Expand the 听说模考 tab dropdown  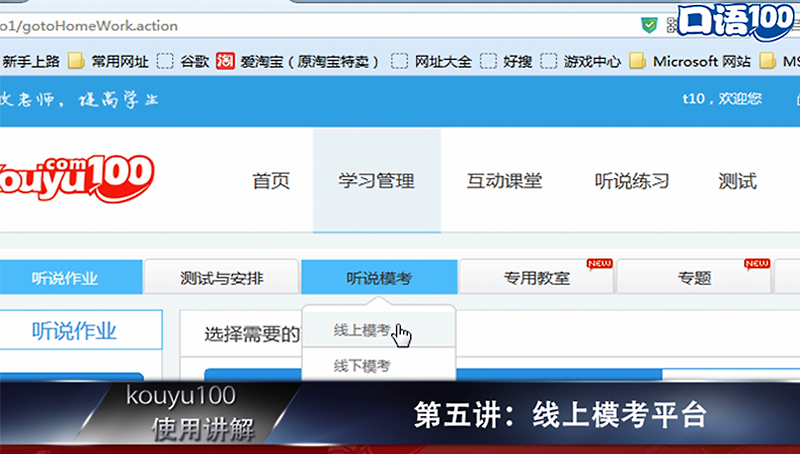click(x=379, y=277)
